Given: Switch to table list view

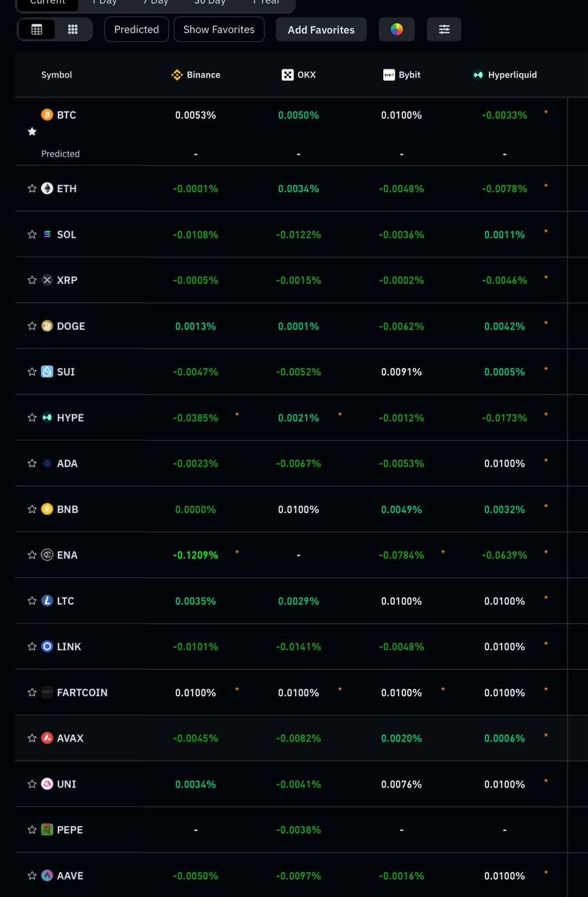Looking at the screenshot, I should point(37,29).
